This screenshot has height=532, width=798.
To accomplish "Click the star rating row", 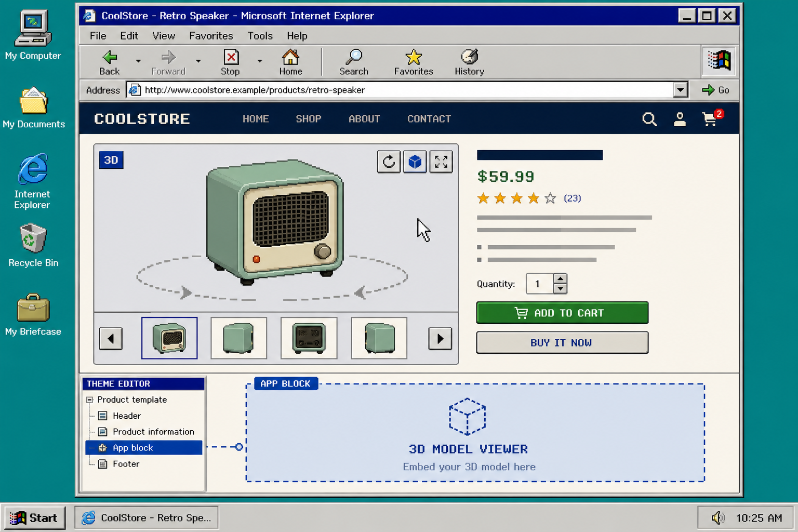I will 517,198.
